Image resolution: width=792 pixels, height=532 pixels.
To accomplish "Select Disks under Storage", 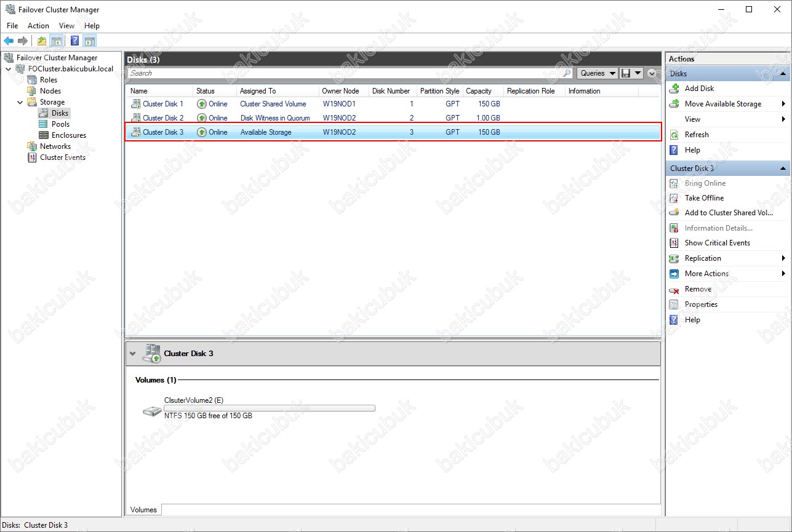I will 60,113.
